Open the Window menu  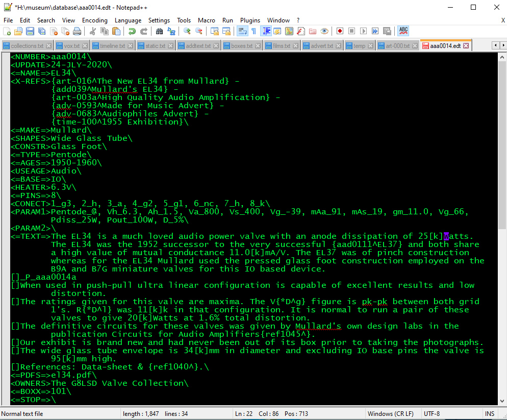pyautogui.click(x=278, y=20)
